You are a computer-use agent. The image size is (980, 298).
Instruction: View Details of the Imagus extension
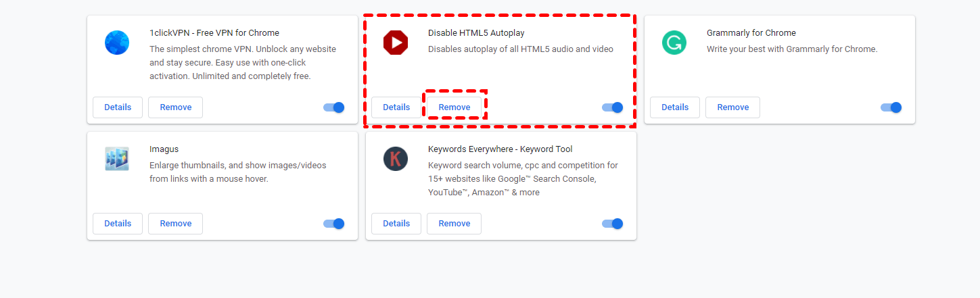click(118, 224)
